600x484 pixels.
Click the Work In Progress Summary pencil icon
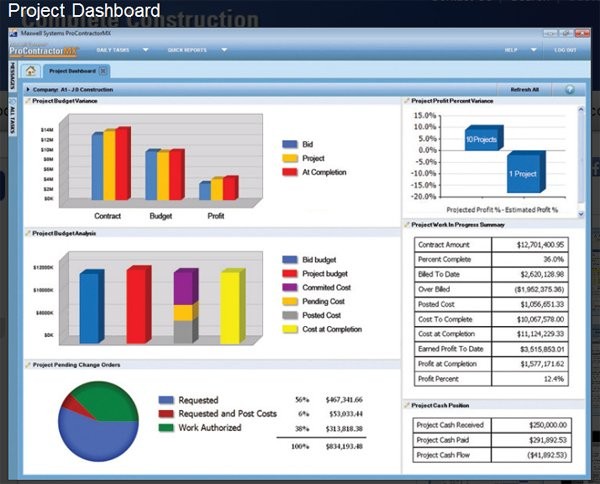tap(407, 225)
